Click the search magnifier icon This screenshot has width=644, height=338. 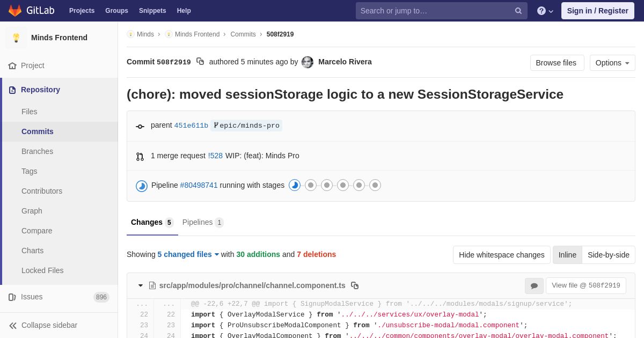(518, 11)
